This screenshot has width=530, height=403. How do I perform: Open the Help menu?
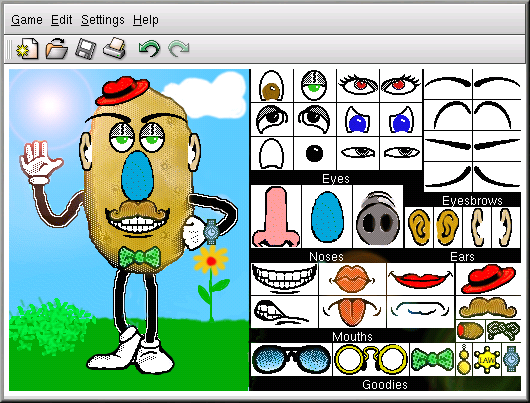point(146,20)
